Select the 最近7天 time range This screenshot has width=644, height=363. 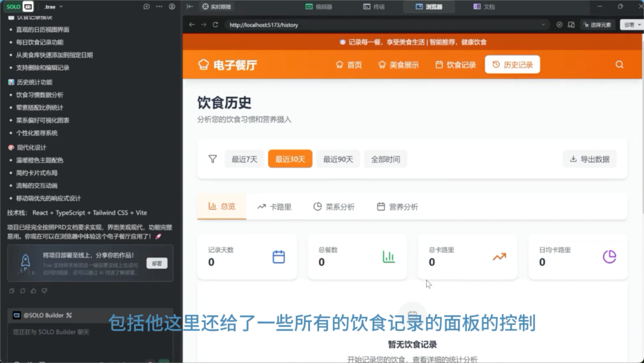point(244,159)
